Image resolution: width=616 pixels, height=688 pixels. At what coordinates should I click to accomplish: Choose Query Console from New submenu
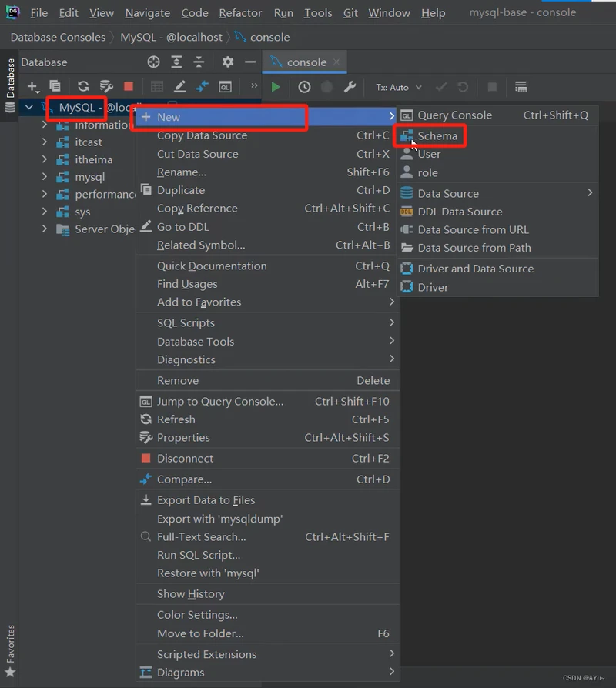pyautogui.click(x=497, y=115)
